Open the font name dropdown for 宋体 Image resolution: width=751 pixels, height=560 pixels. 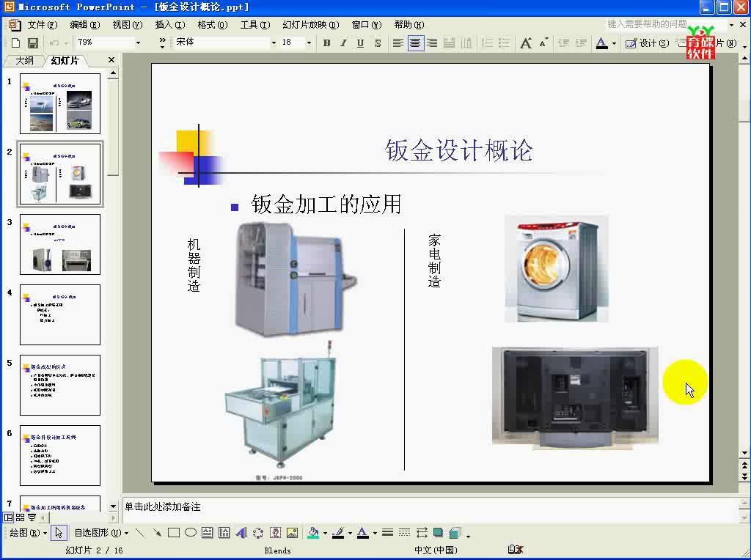pos(274,43)
